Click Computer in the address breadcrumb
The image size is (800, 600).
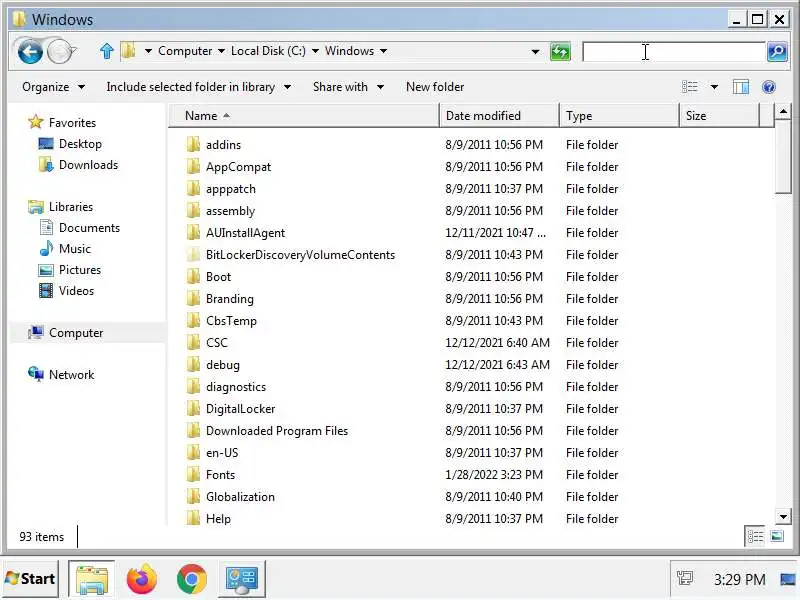pos(185,51)
